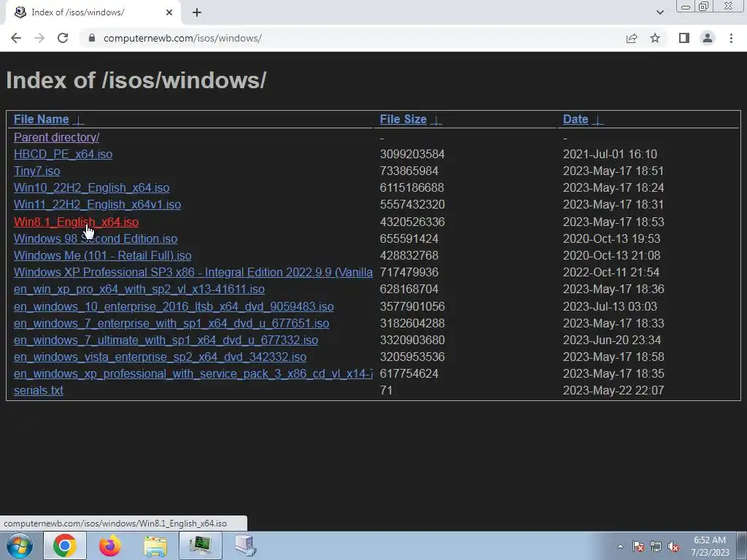Click descending arrow next to Date
Screen dimensions: 747x560
(x=597, y=120)
